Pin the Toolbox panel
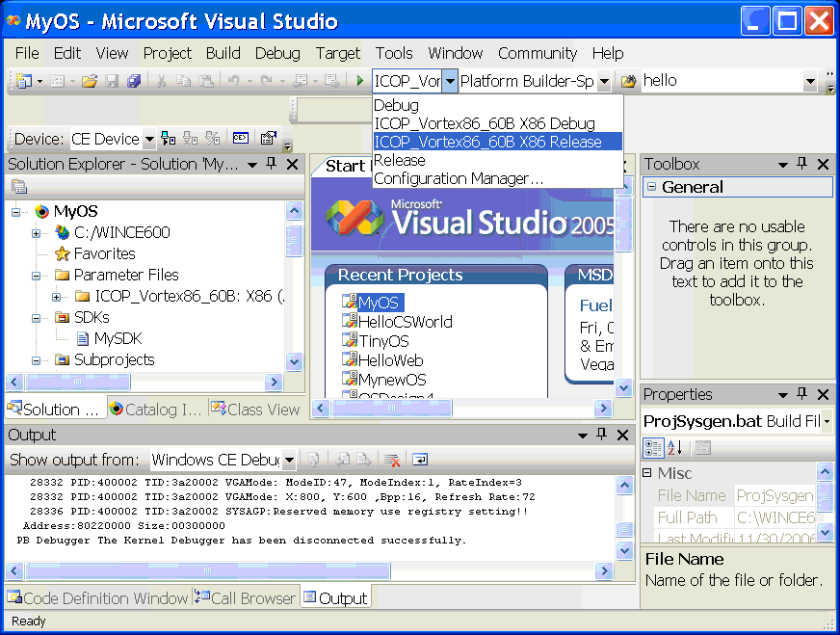The width and height of the screenshot is (840, 635). point(802,164)
